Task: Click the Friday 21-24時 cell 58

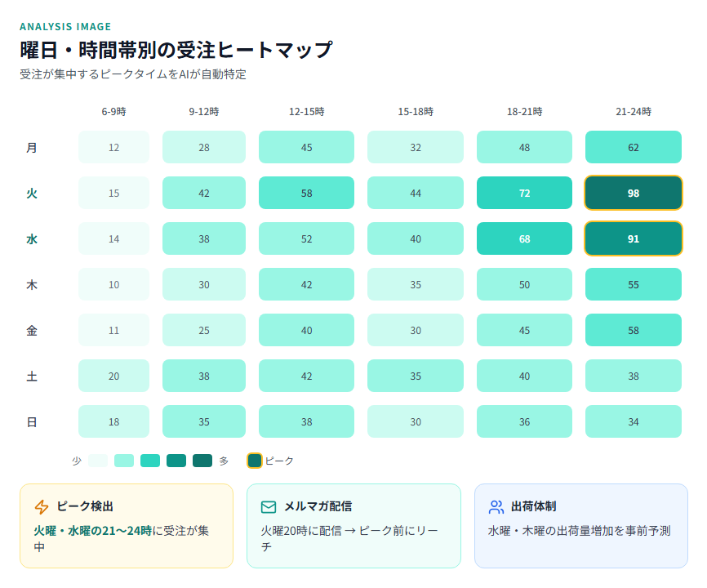Action: pos(633,330)
